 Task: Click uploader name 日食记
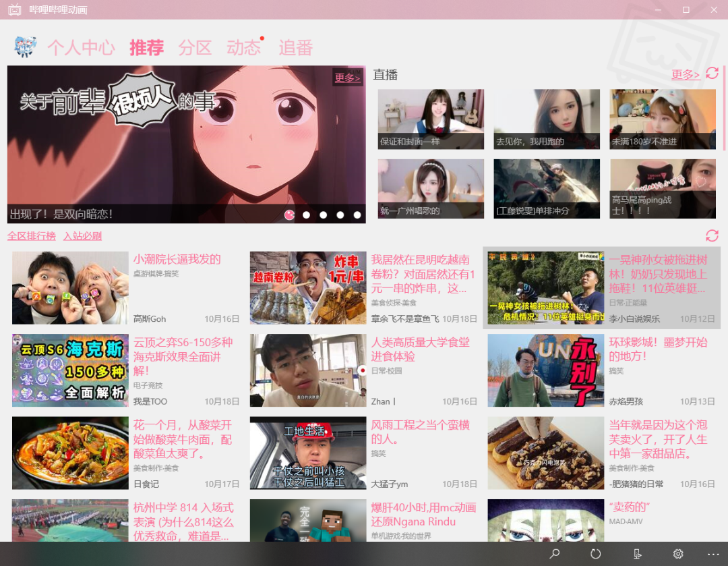click(146, 484)
